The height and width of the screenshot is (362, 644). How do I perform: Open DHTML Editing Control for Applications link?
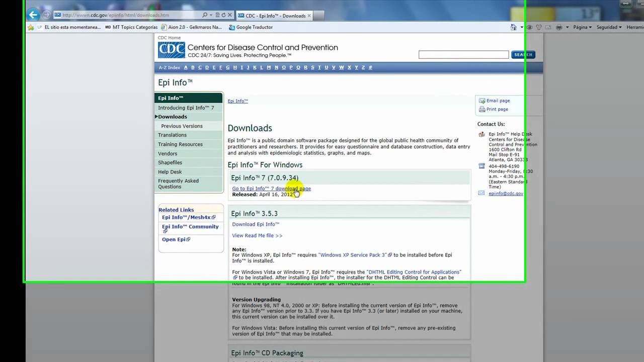point(414,272)
